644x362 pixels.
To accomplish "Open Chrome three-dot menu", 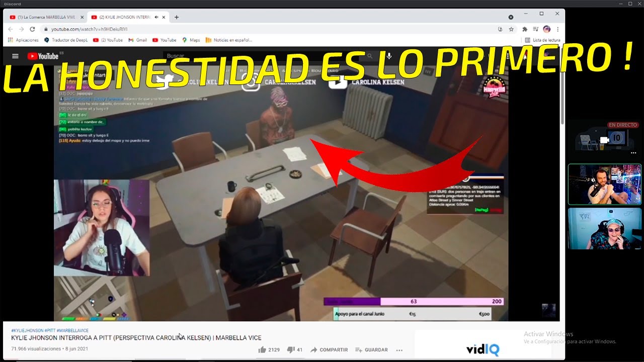I will (x=557, y=29).
